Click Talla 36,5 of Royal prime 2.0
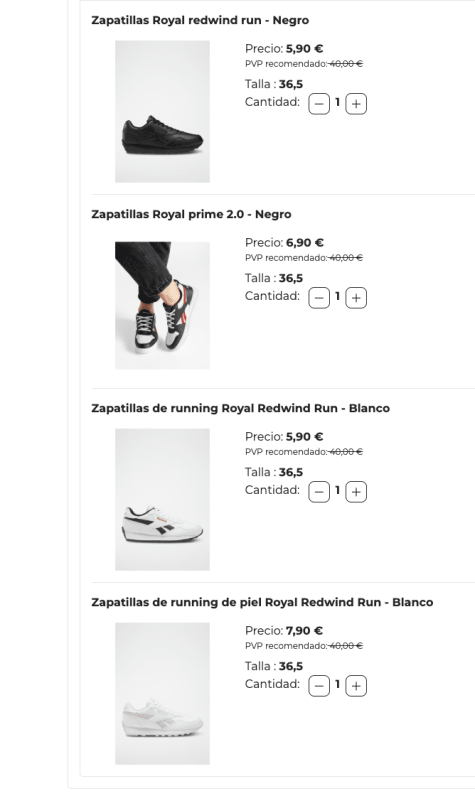The height and width of the screenshot is (796, 475). [x=274, y=278]
